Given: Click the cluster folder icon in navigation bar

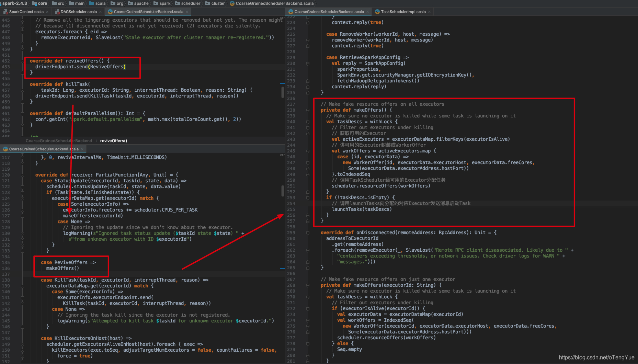Looking at the screenshot, I should pyautogui.click(x=208, y=3).
